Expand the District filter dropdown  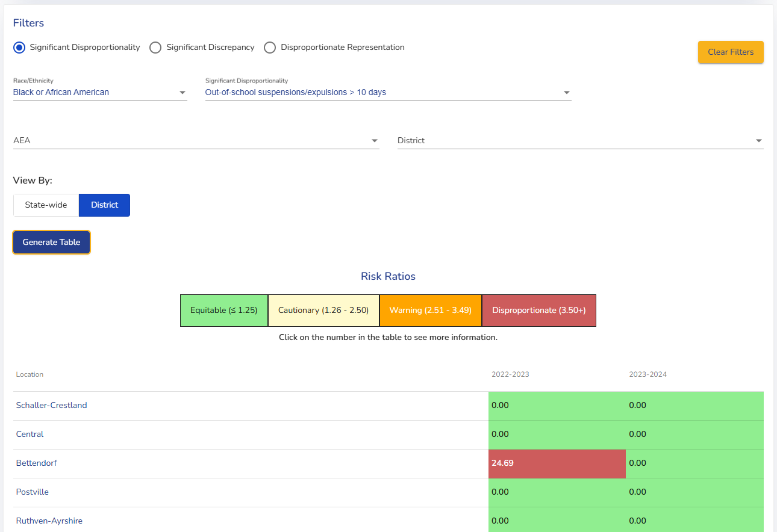pos(580,141)
